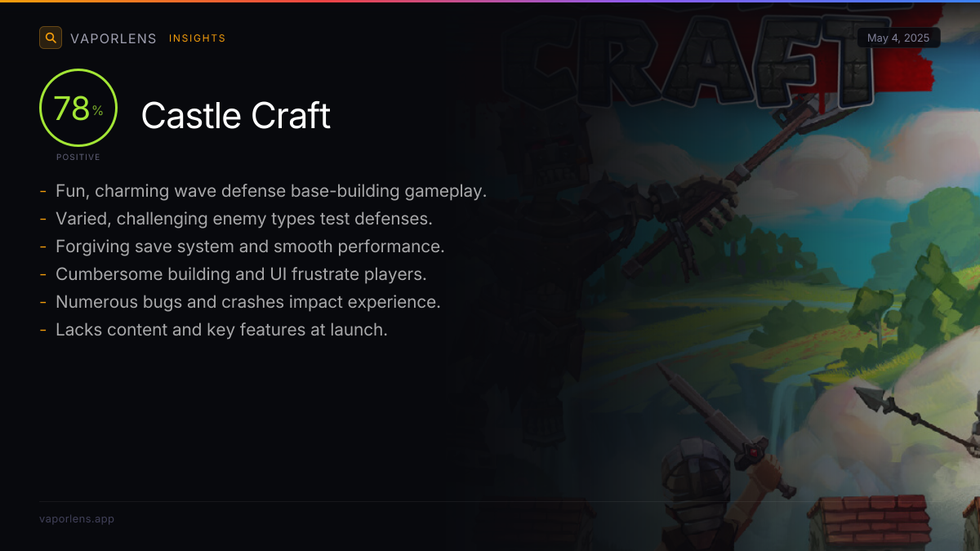Screen dimensions: 980x551
Task: Click the VaporLens magnifier logo icon
Action: click(51, 38)
